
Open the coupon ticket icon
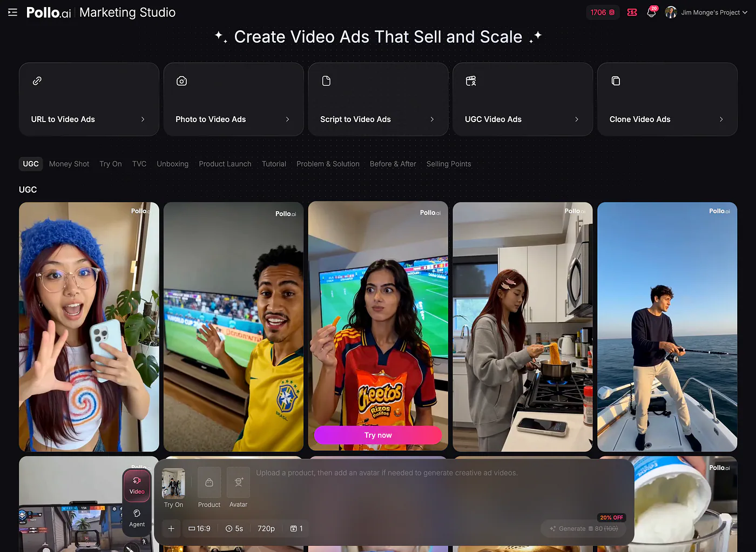tap(632, 12)
